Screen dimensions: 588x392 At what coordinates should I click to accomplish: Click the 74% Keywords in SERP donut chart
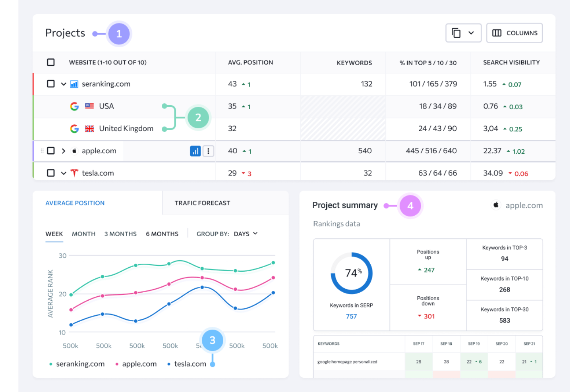tap(352, 273)
